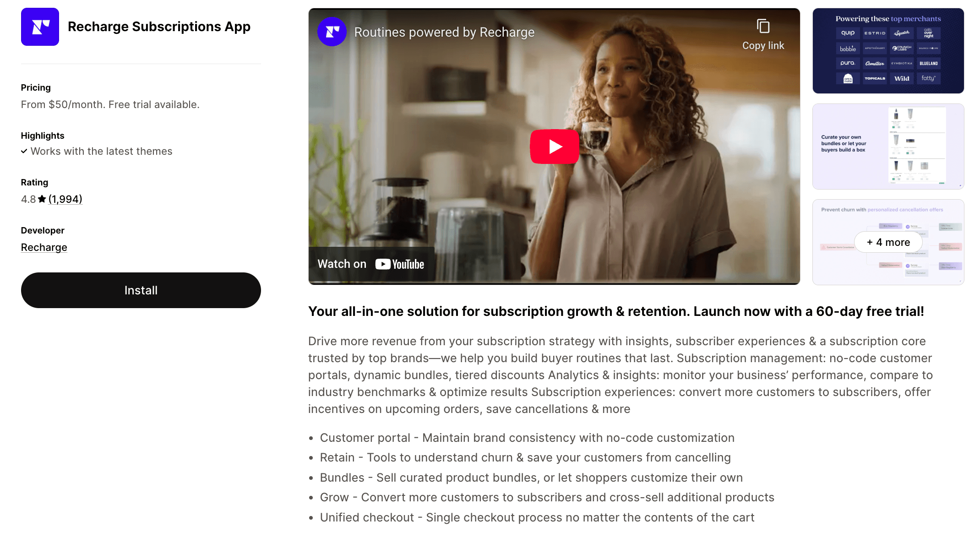This screenshot has height=543, width=980.
Task: Click the rating star icon
Action: (42, 199)
